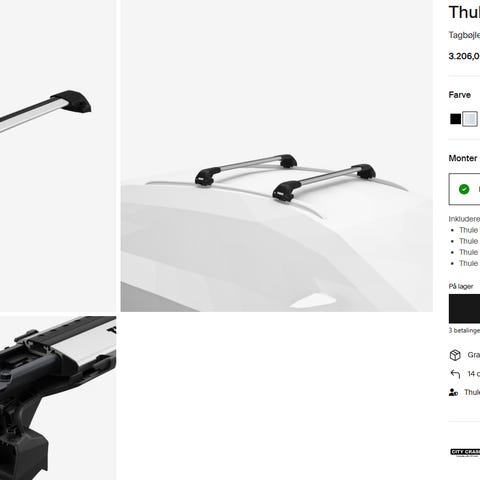Click the 14-day return policy text
This screenshot has height=480, width=480.
tap(474, 374)
